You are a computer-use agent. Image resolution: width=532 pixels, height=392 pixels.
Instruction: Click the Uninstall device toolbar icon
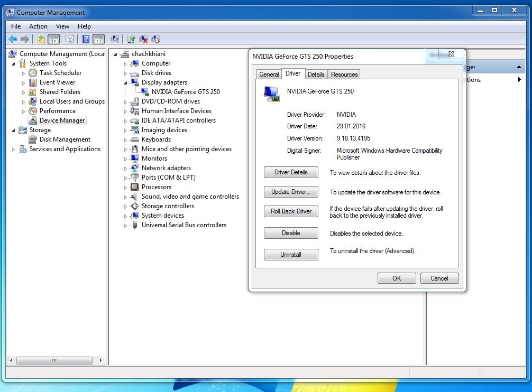tap(143, 39)
